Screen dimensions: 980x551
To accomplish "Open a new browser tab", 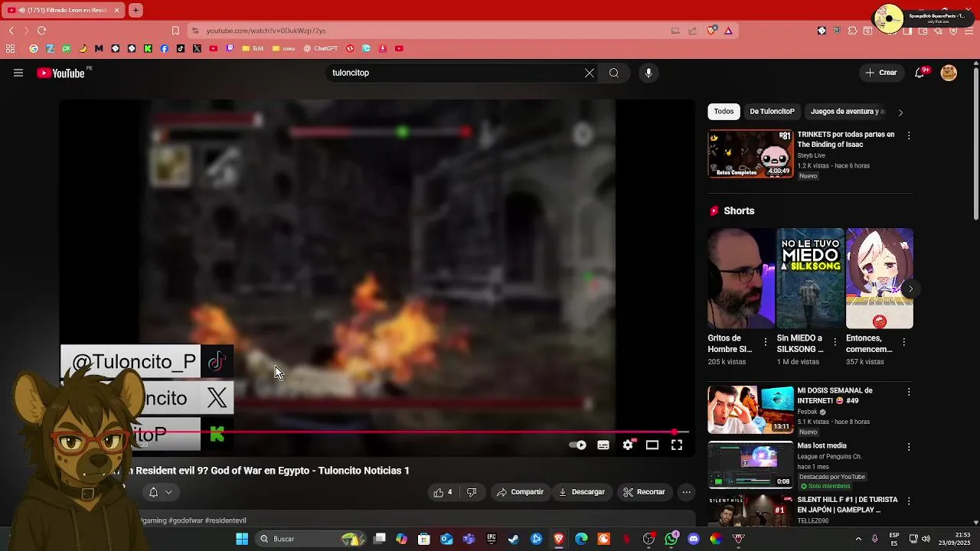I will pos(136,10).
